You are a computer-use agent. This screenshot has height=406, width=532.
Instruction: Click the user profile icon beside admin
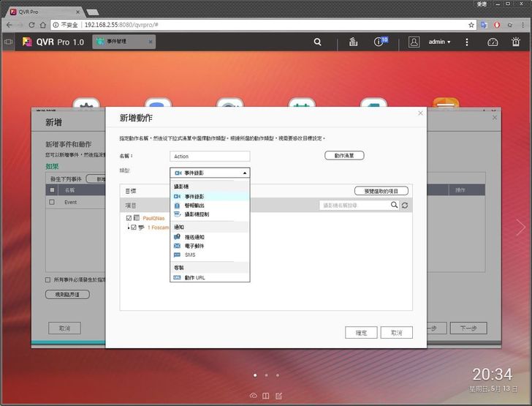[x=414, y=42]
